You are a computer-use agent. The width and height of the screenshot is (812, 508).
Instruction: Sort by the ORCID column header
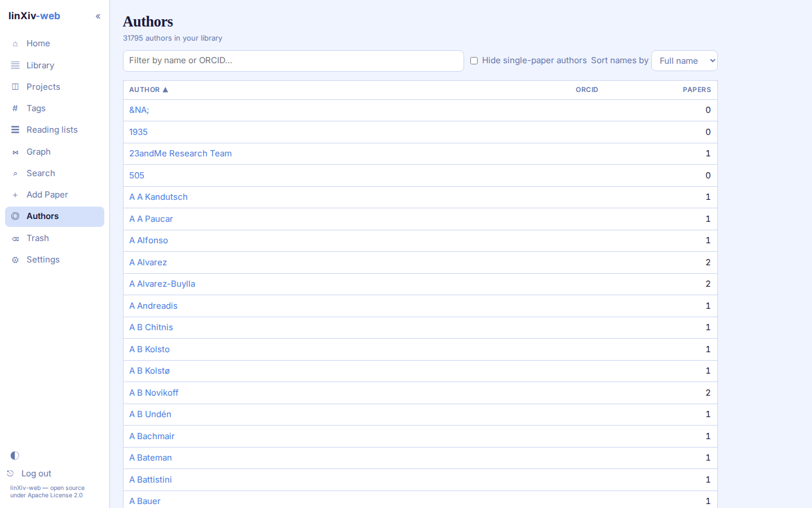tap(587, 90)
